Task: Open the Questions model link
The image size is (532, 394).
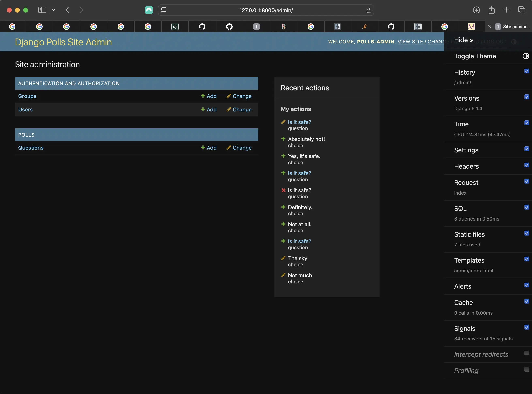Action: (x=31, y=148)
